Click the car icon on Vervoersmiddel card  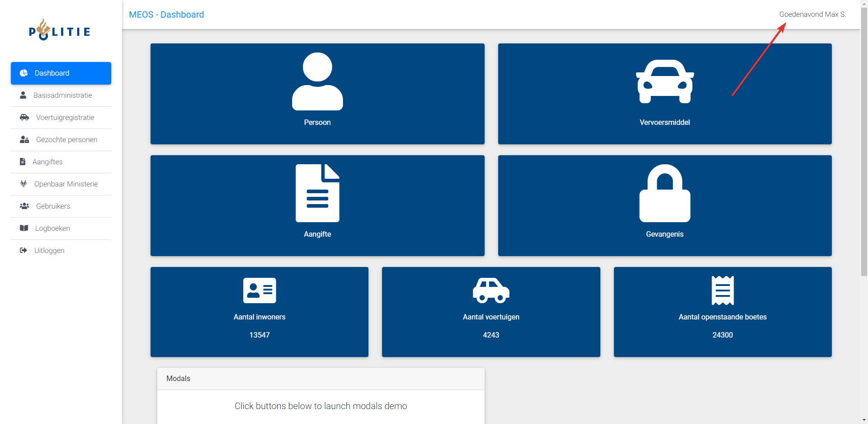pos(665,81)
